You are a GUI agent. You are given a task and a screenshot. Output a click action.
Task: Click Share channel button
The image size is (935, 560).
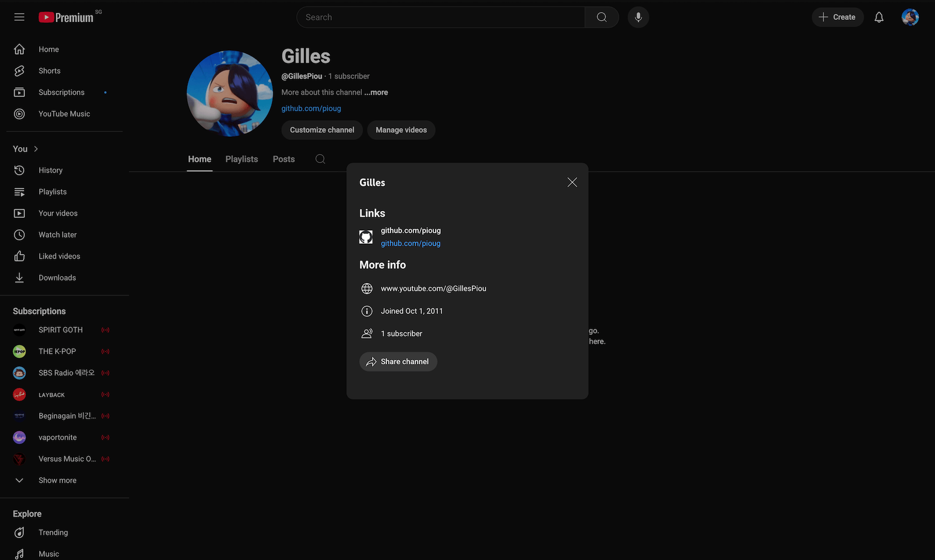[x=398, y=362]
